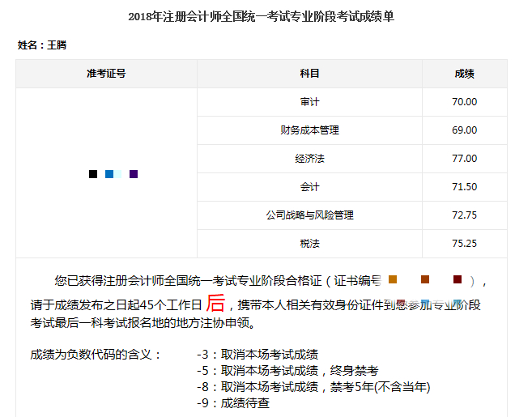Click the 准考证号 column header
The width and height of the screenshot is (532, 417).
[106, 74]
